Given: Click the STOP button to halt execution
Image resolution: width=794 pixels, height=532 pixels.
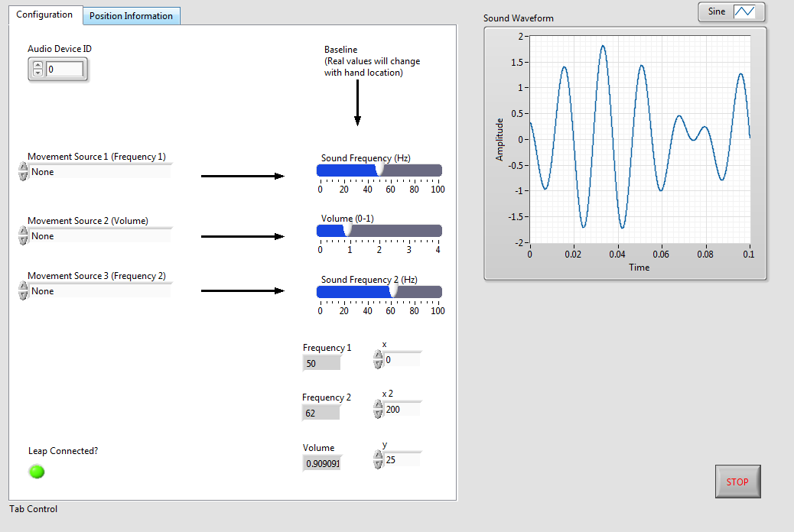Looking at the screenshot, I should (737, 482).
